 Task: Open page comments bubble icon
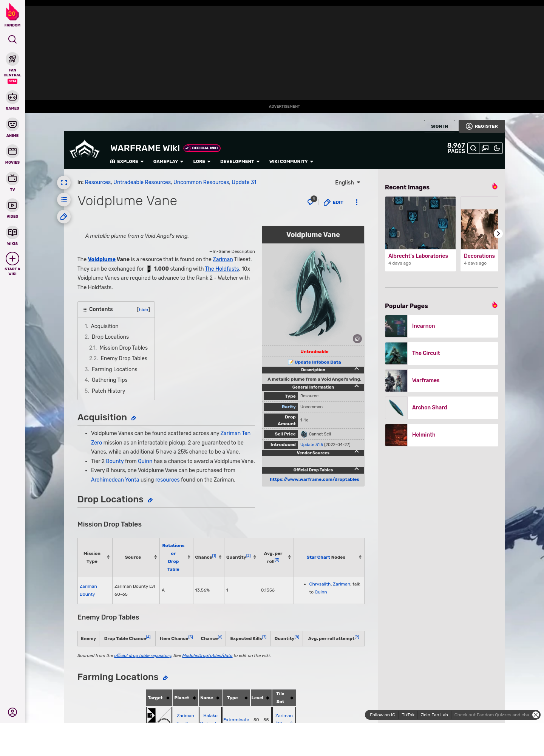311,201
